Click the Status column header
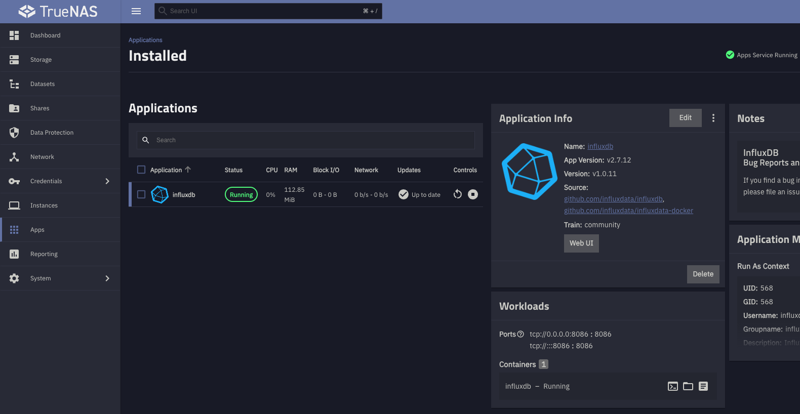Screen dimensions: 800x414 234,170
